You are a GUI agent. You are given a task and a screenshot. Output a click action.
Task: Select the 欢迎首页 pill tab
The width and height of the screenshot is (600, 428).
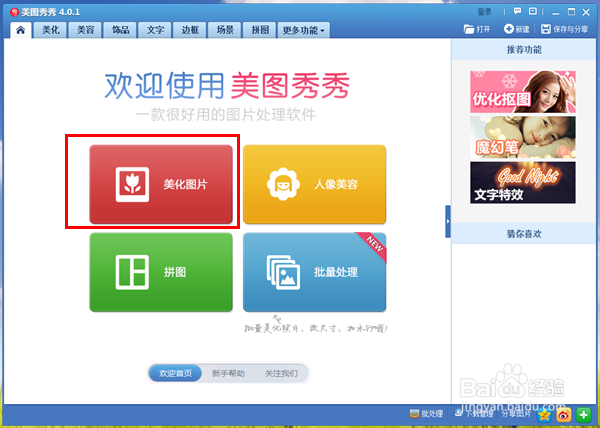175,373
